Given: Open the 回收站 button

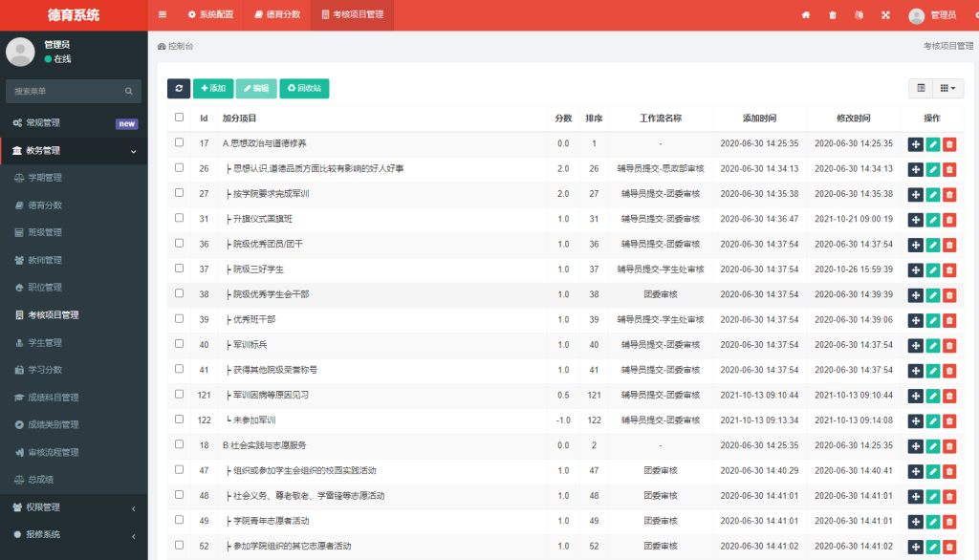Looking at the screenshot, I should coord(304,88).
